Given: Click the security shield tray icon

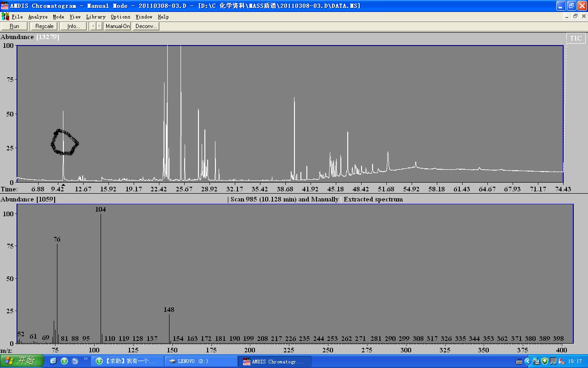Looking at the screenshot, I should (545, 361).
